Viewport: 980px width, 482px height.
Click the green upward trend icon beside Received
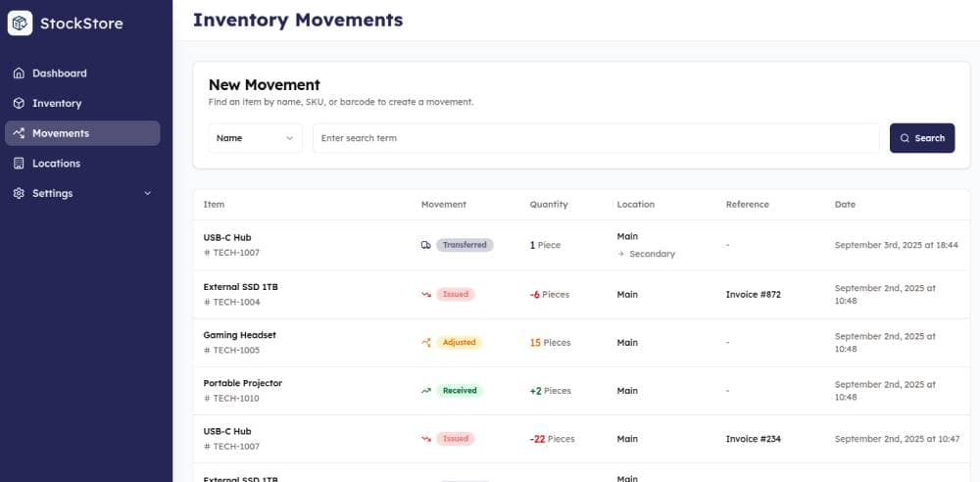tap(426, 391)
